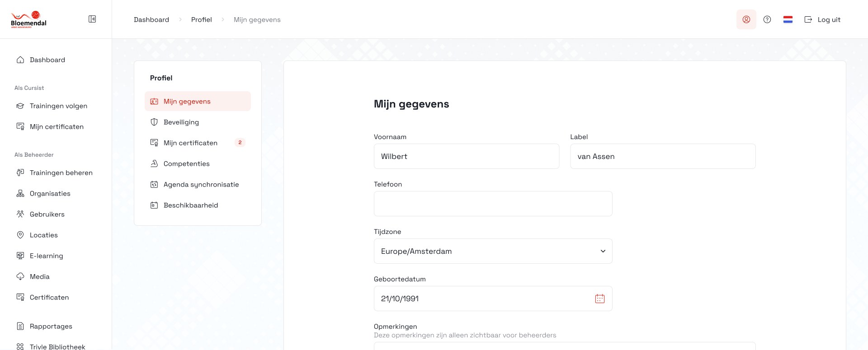
Task: Focus the Label field containing van Assen
Action: pos(663,156)
